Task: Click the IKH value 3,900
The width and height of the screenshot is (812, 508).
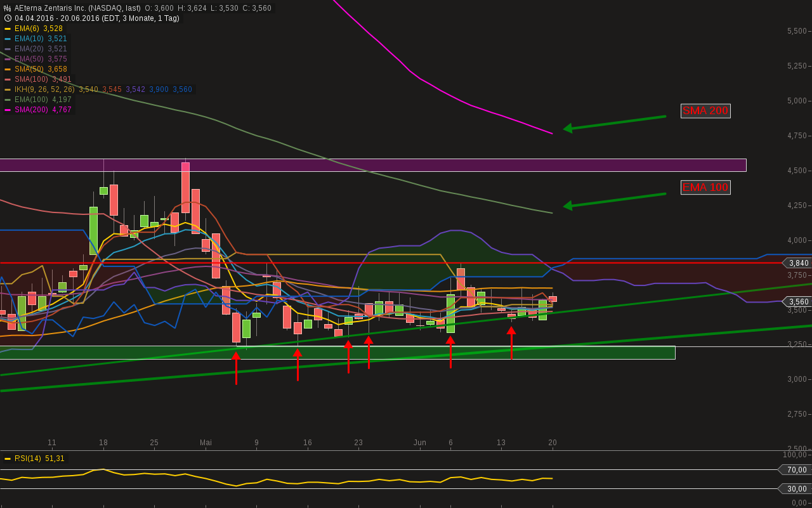Action: click(159, 89)
